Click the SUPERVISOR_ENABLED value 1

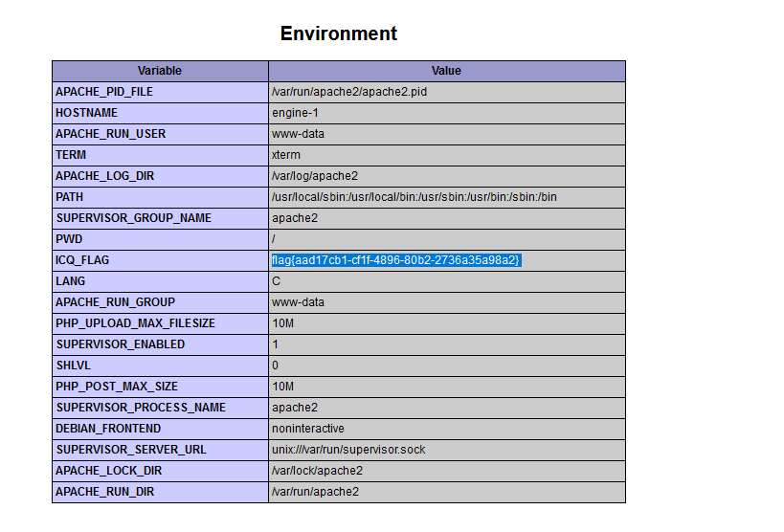(275, 344)
